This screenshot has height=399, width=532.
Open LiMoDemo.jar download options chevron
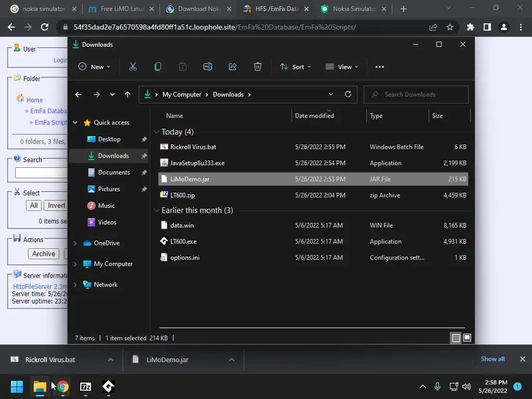point(232,360)
